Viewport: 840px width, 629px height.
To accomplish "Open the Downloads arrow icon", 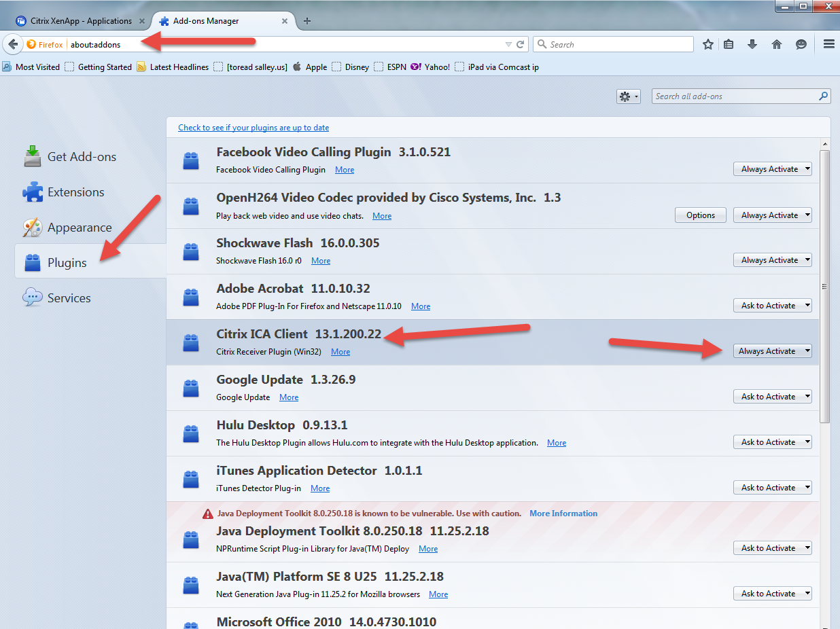I will pos(752,44).
